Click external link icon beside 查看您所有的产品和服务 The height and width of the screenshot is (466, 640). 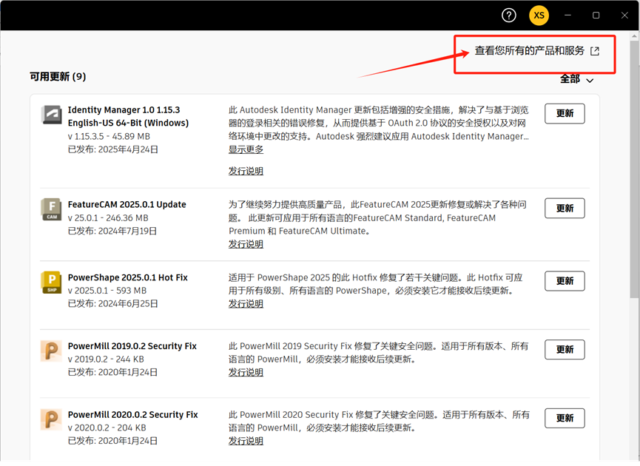click(x=595, y=51)
